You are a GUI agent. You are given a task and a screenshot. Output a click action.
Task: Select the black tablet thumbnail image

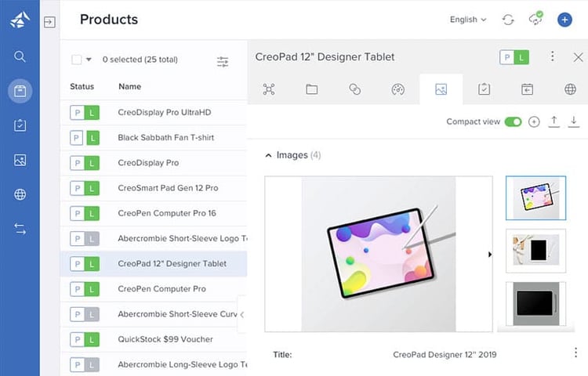point(535,304)
